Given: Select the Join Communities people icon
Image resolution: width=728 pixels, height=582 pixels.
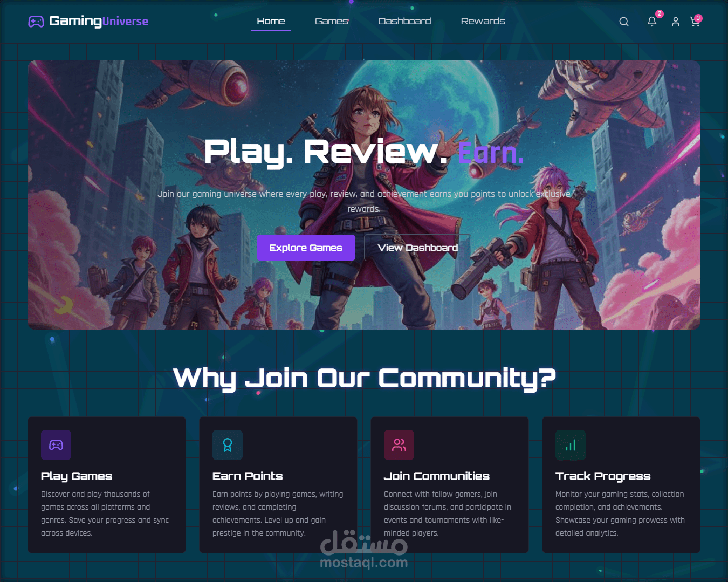Looking at the screenshot, I should (399, 445).
